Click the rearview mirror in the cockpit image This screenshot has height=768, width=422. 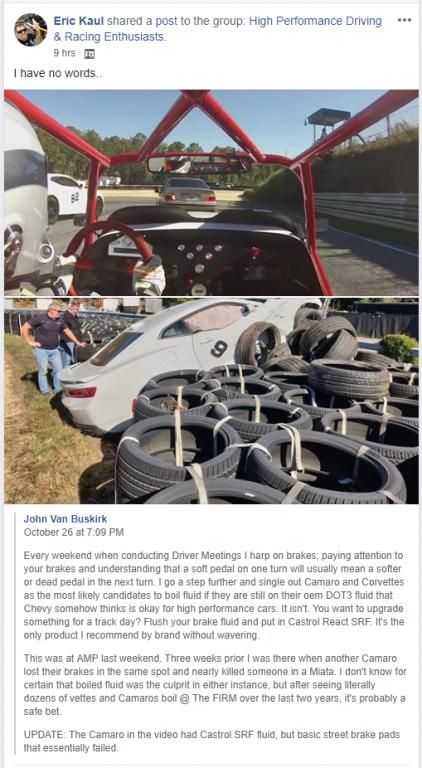click(x=199, y=165)
